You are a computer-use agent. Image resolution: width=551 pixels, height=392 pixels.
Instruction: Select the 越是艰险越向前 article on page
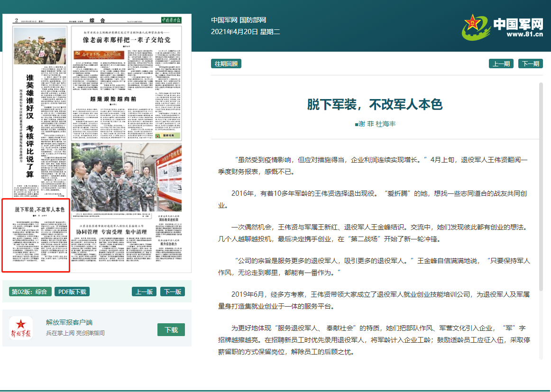point(113,99)
